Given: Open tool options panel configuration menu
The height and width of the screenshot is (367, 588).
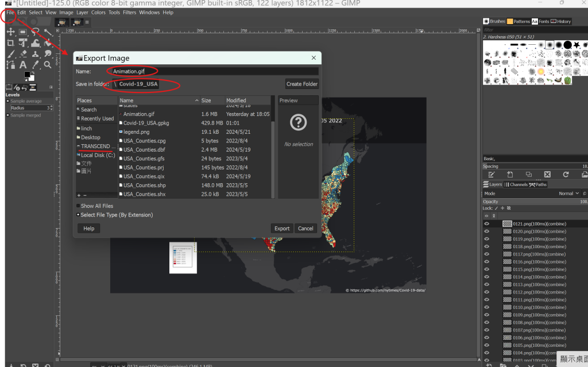Looking at the screenshot, I should pyautogui.click(x=51, y=87).
